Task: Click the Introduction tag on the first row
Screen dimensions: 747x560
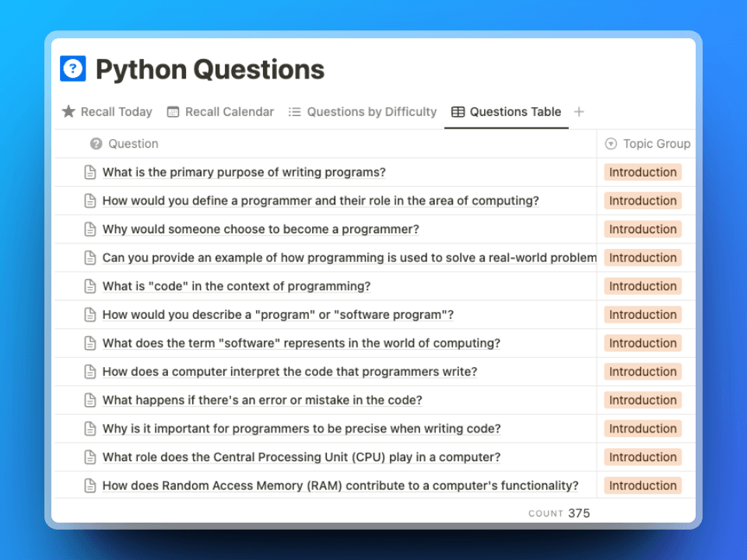Action: click(643, 172)
